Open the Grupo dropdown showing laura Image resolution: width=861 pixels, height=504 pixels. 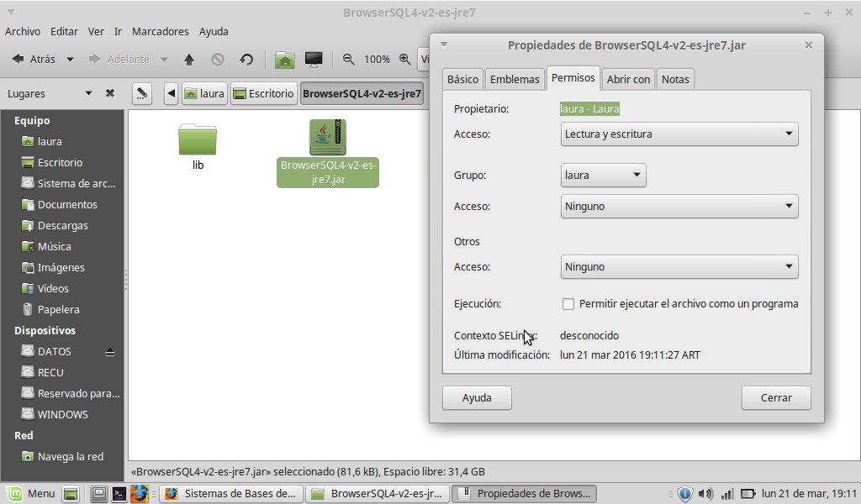point(603,176)
